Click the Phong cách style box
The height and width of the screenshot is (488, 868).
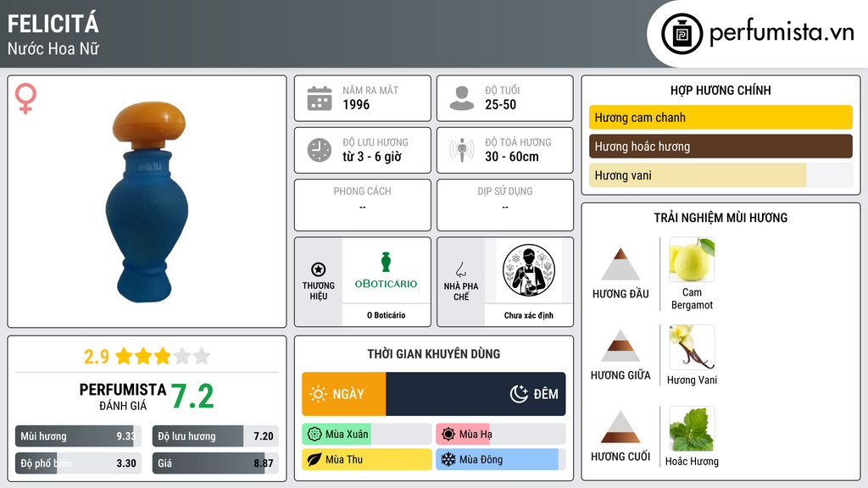[x=363, y=205]
